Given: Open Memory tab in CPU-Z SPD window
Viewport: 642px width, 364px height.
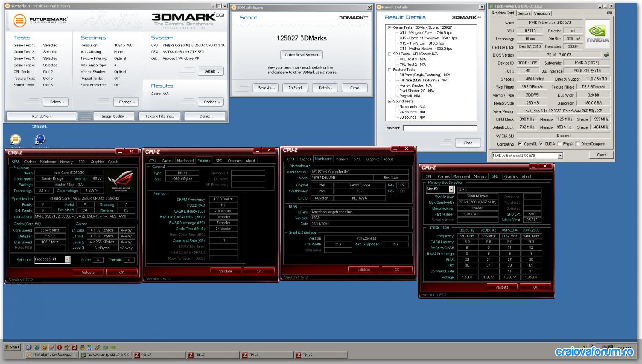Looking at the screenshot, I should [480, 177].
